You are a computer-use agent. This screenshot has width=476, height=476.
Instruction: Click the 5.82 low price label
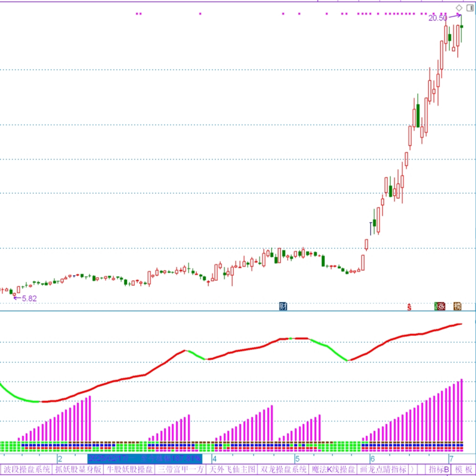pos(29,298)
